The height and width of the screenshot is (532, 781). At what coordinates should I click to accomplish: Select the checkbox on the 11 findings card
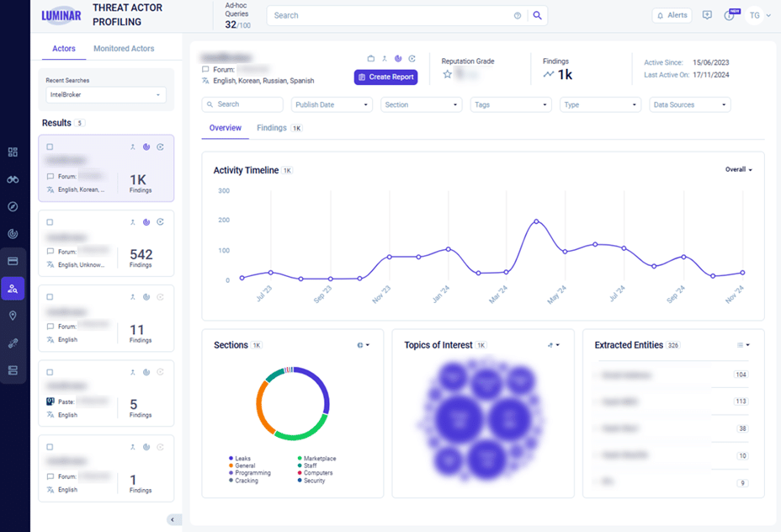click(x=50, y=297)
